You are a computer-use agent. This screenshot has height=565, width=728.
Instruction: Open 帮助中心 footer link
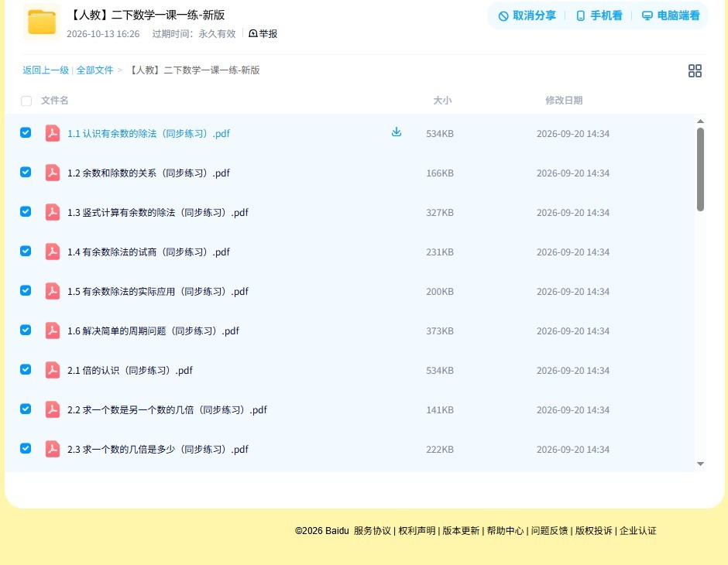[506, 531]
